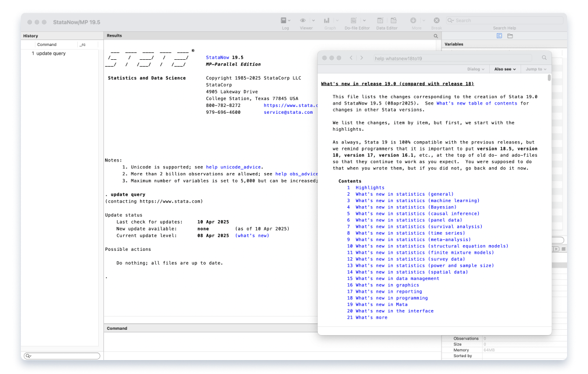This screenshot has height=374, width=588.
Task: Open What's new in programming link
Action: click(392, 298)
